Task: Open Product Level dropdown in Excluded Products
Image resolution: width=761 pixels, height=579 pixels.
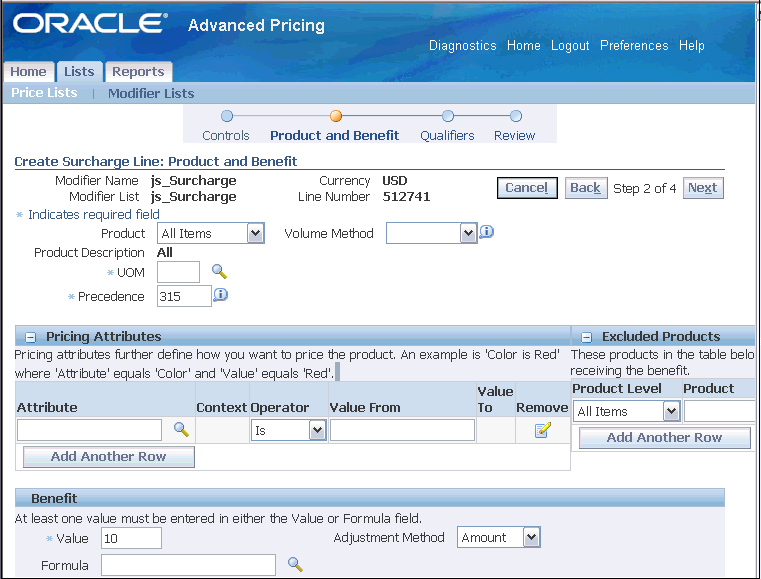Action: pos(627,412)
